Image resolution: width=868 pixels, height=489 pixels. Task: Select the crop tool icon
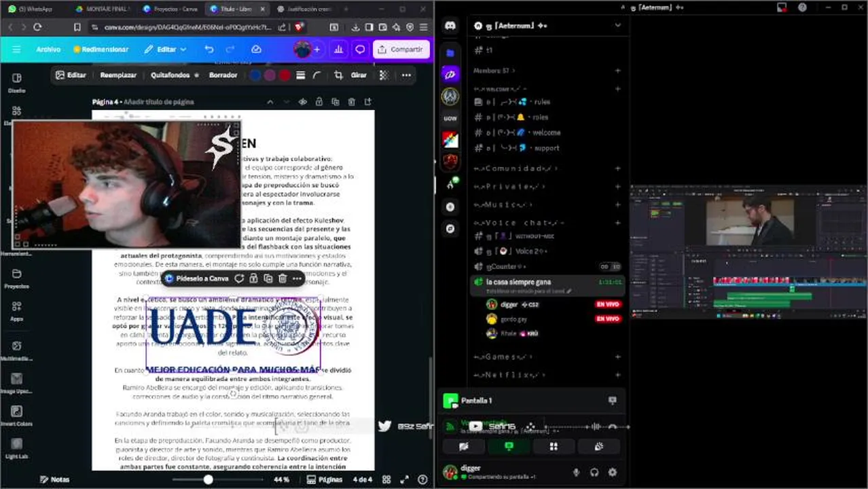[338, 75]
